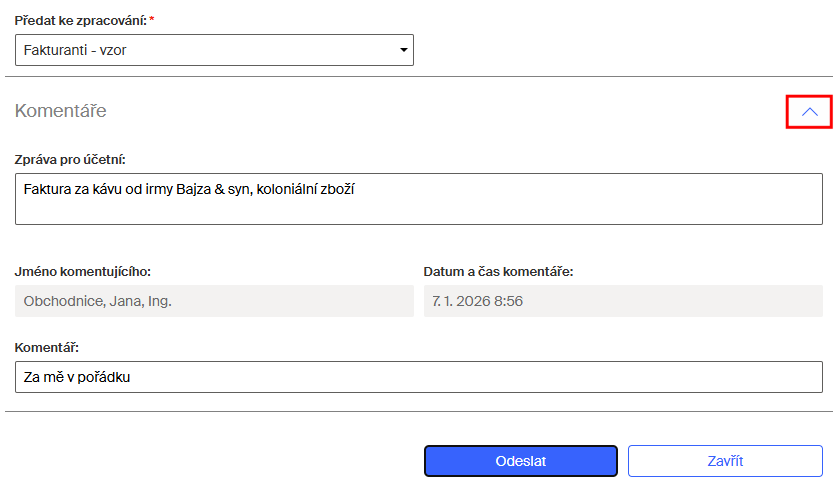837x490 pixels.
Task: Select the Fakturanti - vzor combo box value
Action: pos(200,50)
